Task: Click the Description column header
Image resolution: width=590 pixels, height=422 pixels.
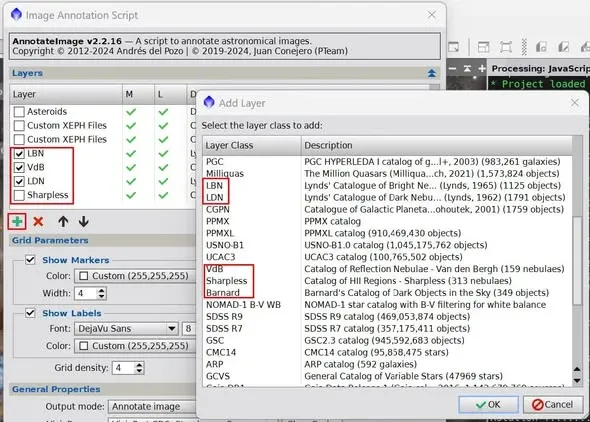Action: (x=436, y=145)
